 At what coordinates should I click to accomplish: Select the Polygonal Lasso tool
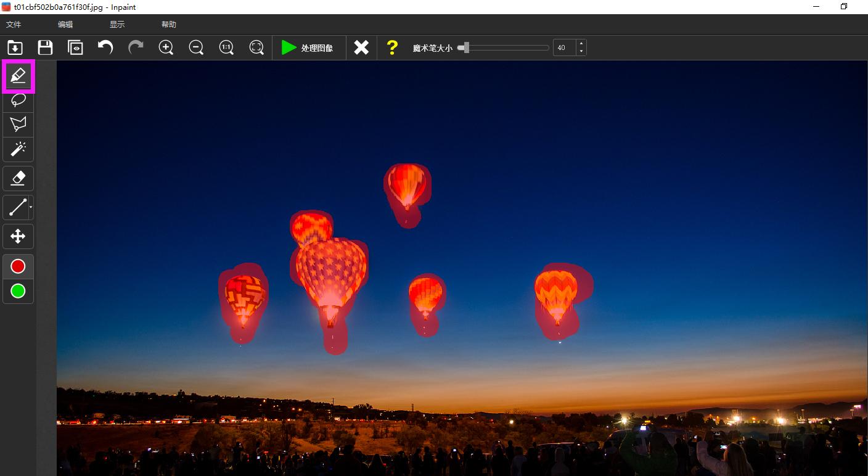[x=18, y=124]
